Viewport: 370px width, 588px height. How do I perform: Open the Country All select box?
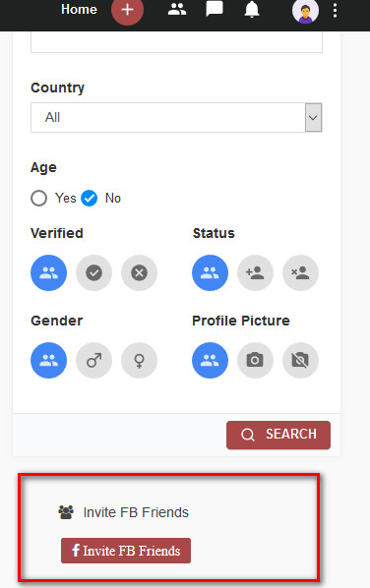[x=176, y=117]
